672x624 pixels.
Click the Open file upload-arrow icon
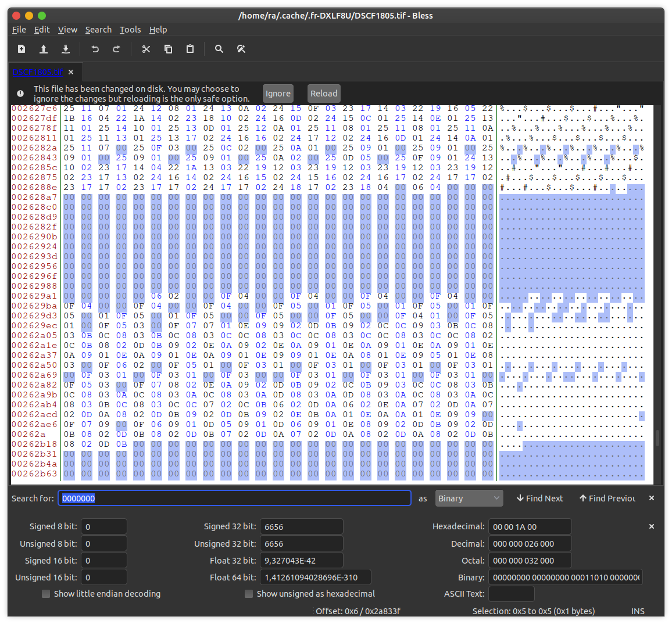(43, 49)
